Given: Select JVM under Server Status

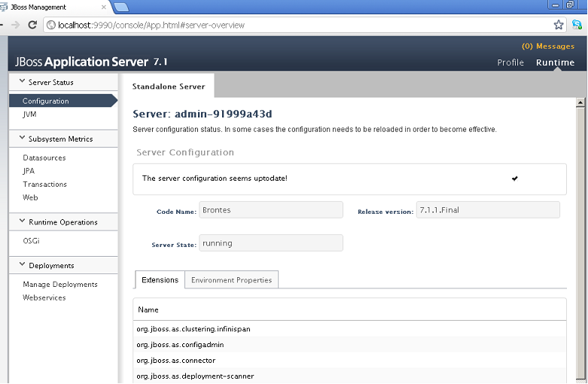Looking at the screenshot, I should (30, 114).
